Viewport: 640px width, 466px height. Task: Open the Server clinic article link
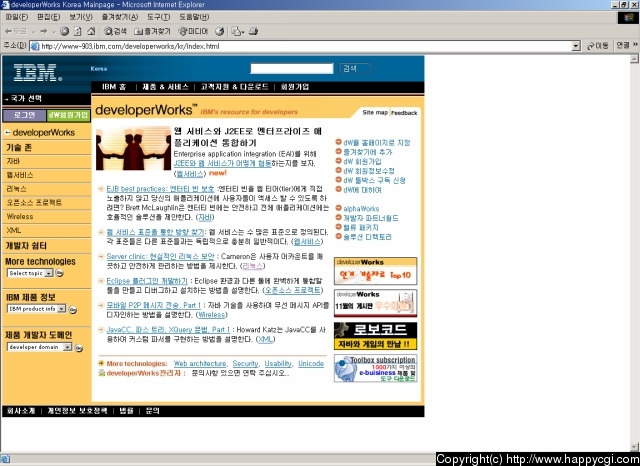click(x=160, y=256)
